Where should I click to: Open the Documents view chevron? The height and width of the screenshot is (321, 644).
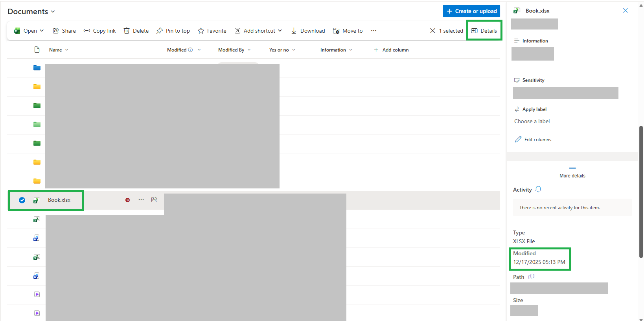coord(53,12)
